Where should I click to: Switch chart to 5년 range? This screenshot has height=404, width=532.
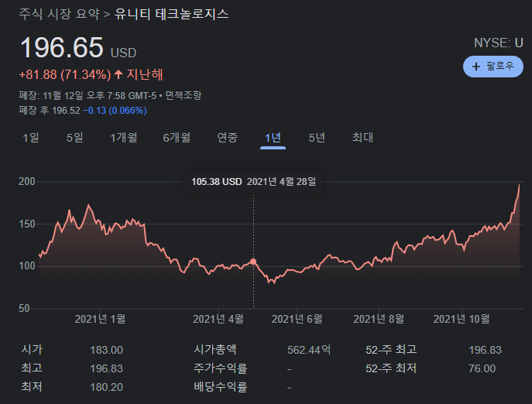(x=317, y=138)
